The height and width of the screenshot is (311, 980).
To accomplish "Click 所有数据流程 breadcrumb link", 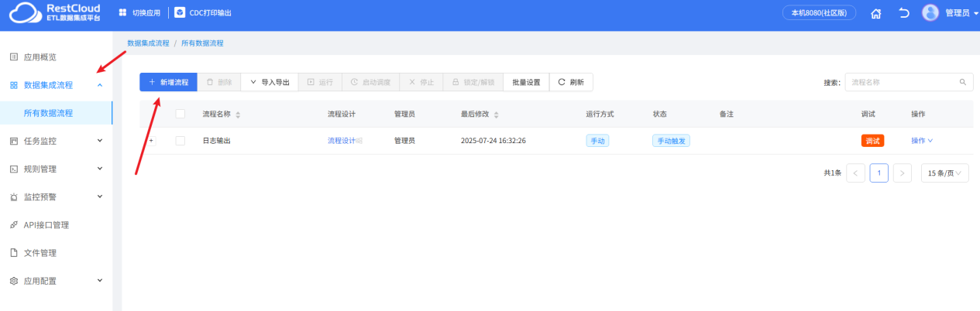I will point(202,43).
